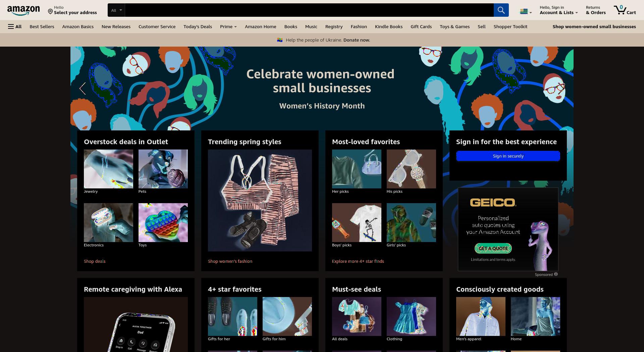Click the Sponsored info icon
Viewport: 644px width, 352px height.
[x=556, y=274]
